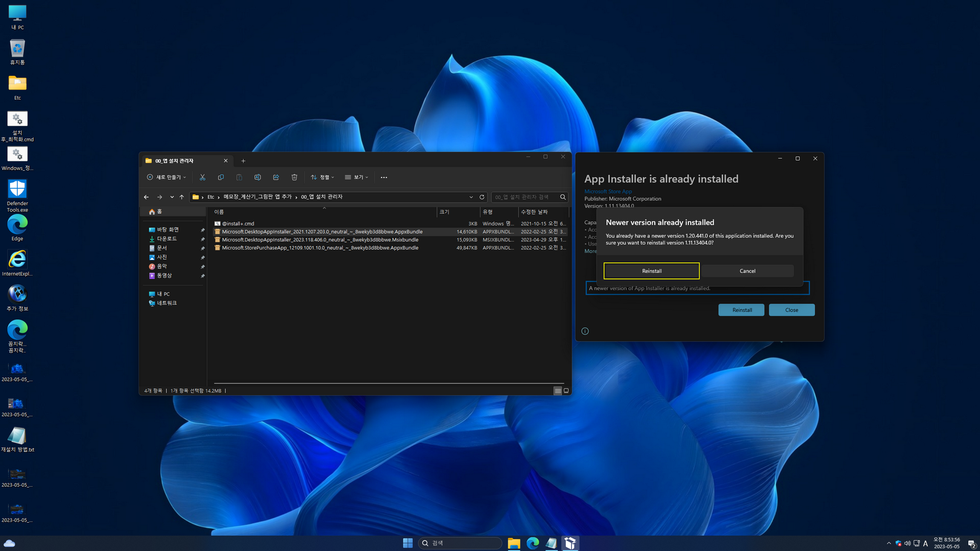The height and width of the screenshot is (551, 980).
Task: Click the blue Reinstall button beside Close
Action: click(x=741, y=310)
